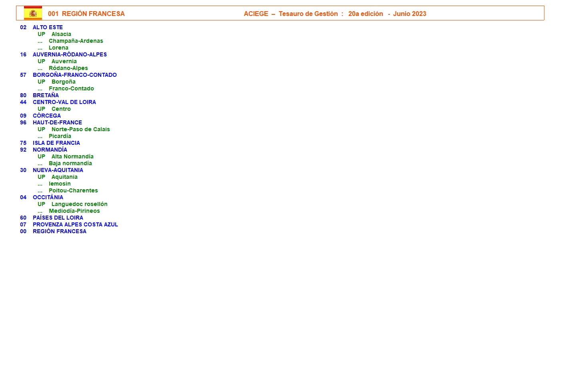Select REGIÓN FRANCESA entry coded 00

click(x=59, y=231)
